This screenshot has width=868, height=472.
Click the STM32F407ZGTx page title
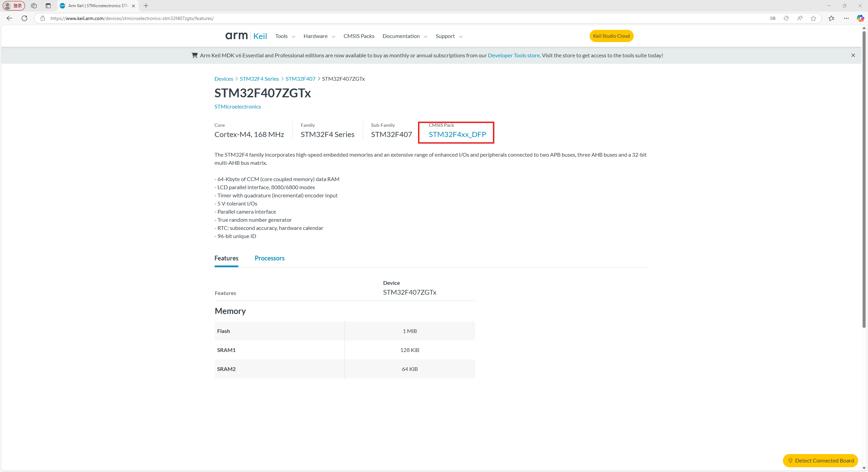263,93
